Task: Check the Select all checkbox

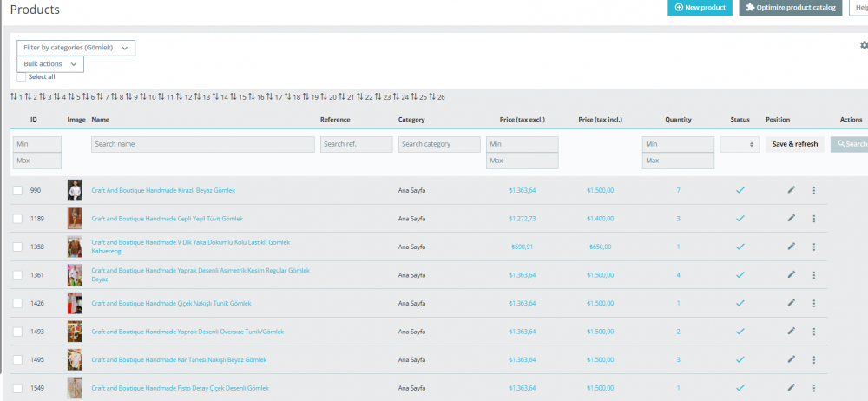Action: tap(22, 77)
